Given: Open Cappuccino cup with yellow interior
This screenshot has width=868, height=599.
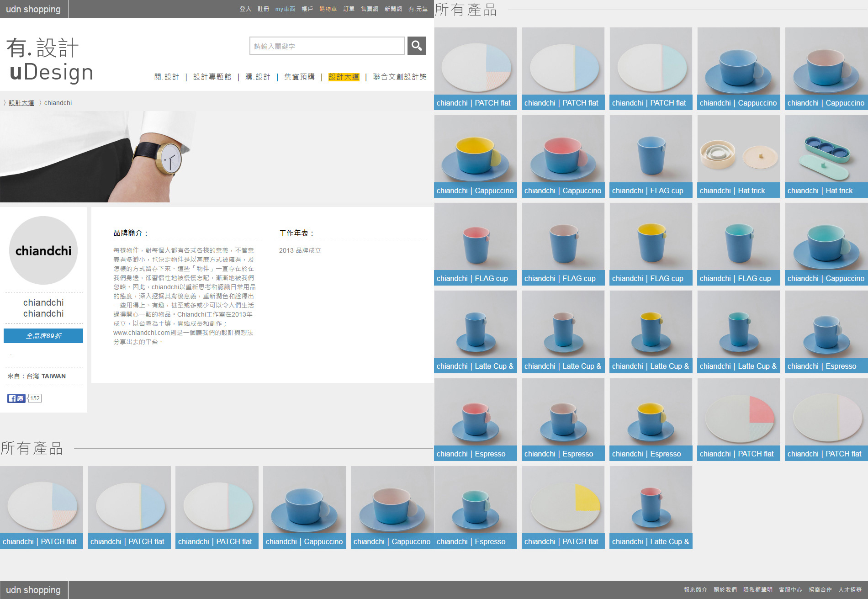Looking at the screenshot, I should pyautogui.click(x=476, y=156).
